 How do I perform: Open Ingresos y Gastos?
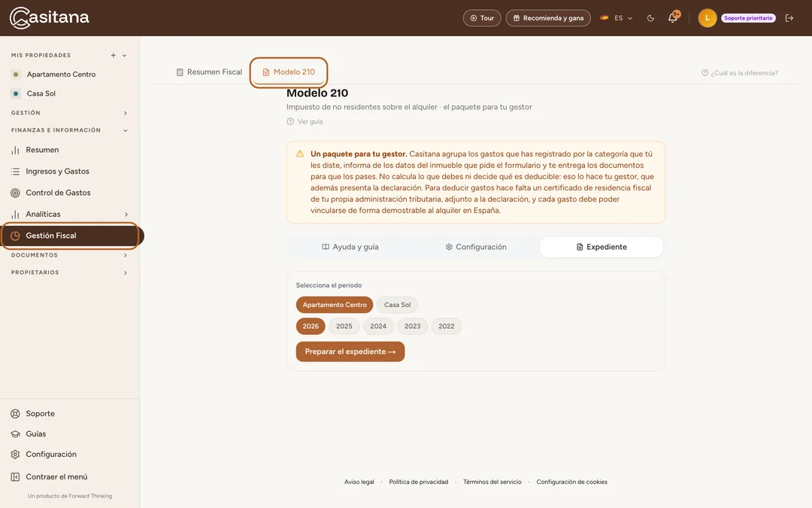57,171
